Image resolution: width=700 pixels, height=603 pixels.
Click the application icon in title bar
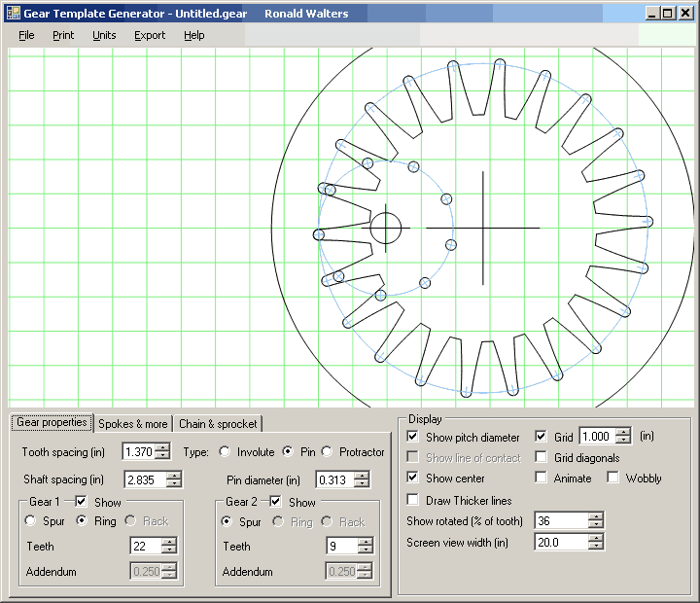pos(13,14)
